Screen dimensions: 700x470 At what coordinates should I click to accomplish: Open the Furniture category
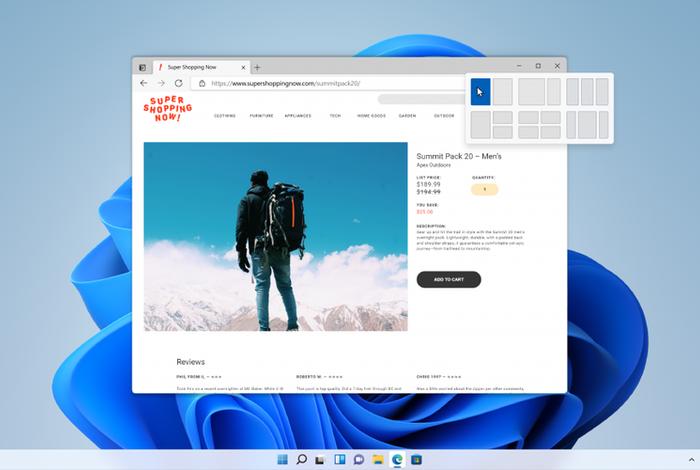pos(261,116)
